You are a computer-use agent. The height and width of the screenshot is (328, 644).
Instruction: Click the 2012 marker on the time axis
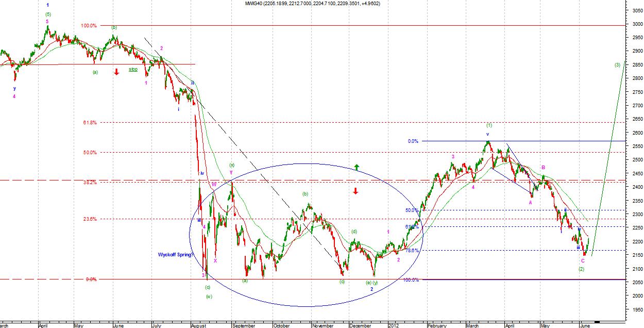pyautogui.click(x=394, y=325)
